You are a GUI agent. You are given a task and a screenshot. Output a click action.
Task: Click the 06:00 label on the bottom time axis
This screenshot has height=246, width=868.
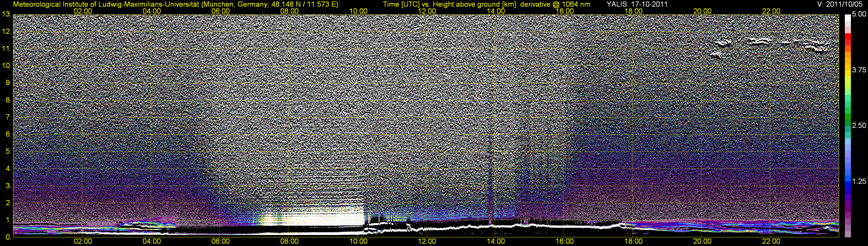tap(221, 241)
